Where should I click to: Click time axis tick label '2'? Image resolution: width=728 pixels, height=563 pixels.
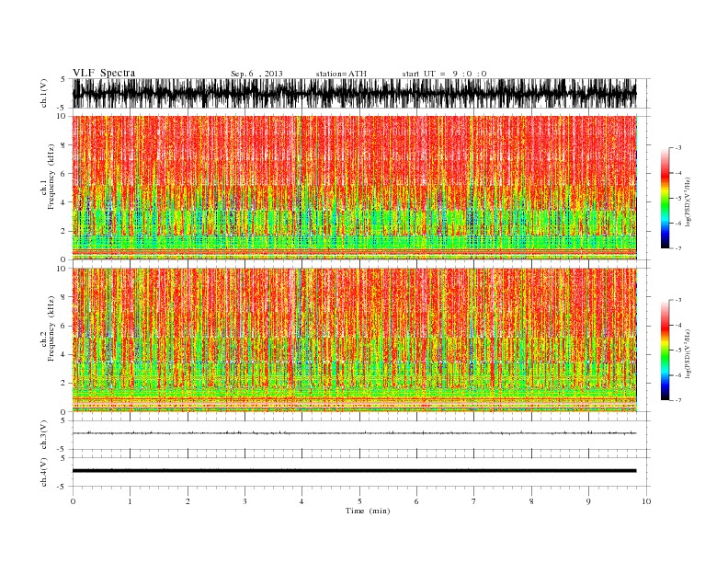coord(188,501)
